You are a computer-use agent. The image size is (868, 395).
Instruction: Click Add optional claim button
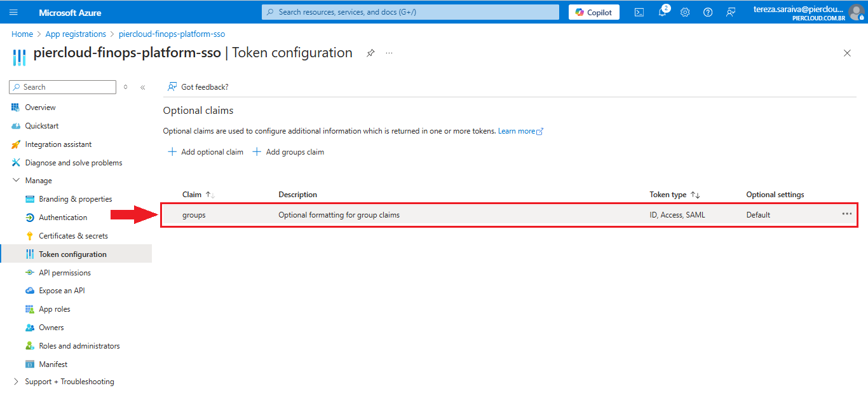(205, 152)
